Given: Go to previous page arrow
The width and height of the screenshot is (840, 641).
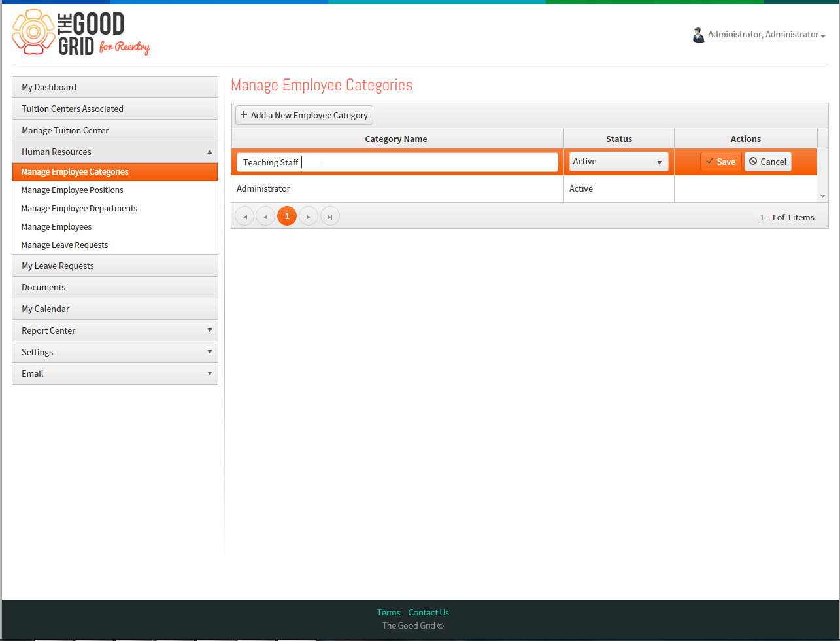Looking at the screenshot, I should pyautogui.click(x=265, y=217).
